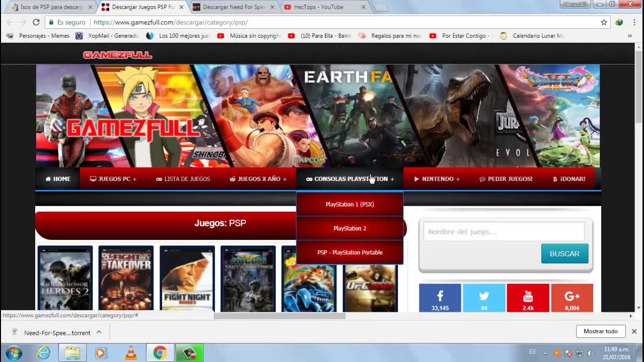Open the Def Jam Fight for NY Takeover cover
The height and width of the screenshot is (362, 644).
click(x=126, y=279)
